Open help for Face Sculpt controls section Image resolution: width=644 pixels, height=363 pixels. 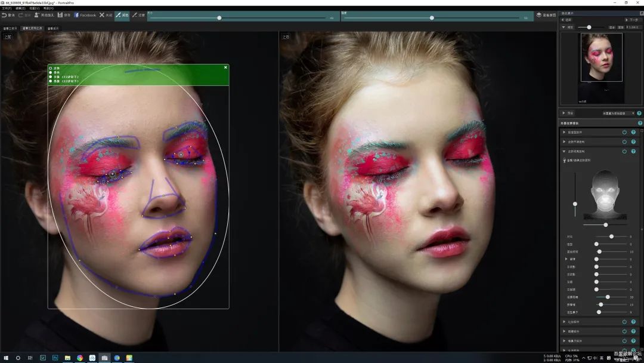633,133
